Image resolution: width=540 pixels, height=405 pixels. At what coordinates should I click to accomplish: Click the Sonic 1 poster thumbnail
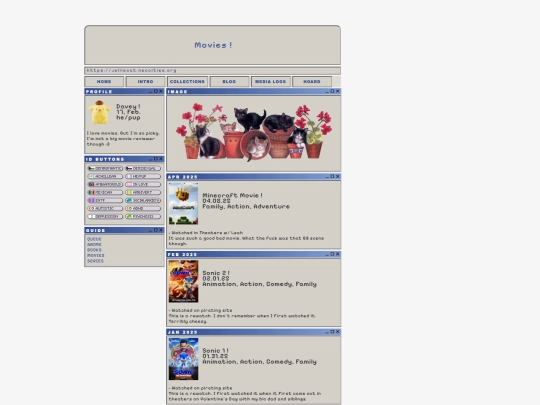click(183, 359)
